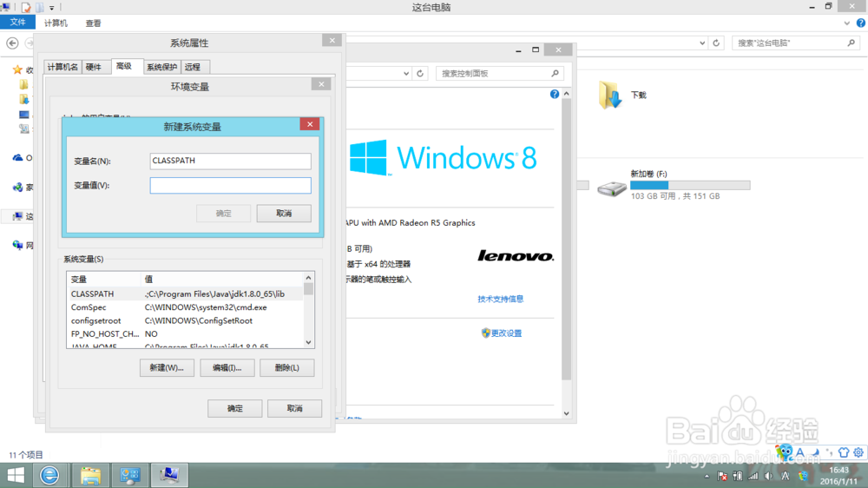The image size is (868, 488).
Task: Switch to the 计算机名 tab
Action: pos(62,67)
